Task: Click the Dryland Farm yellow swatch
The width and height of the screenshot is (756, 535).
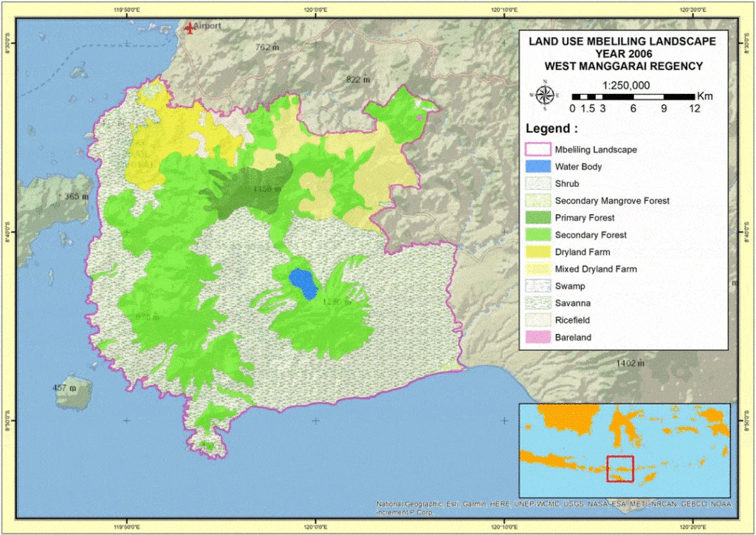Action: (537, 252)
